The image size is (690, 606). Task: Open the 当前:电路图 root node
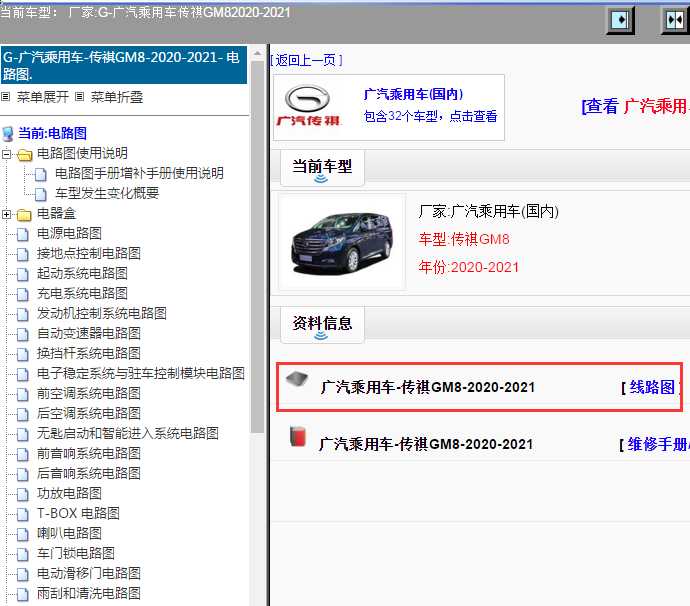(x=52, y=133)
